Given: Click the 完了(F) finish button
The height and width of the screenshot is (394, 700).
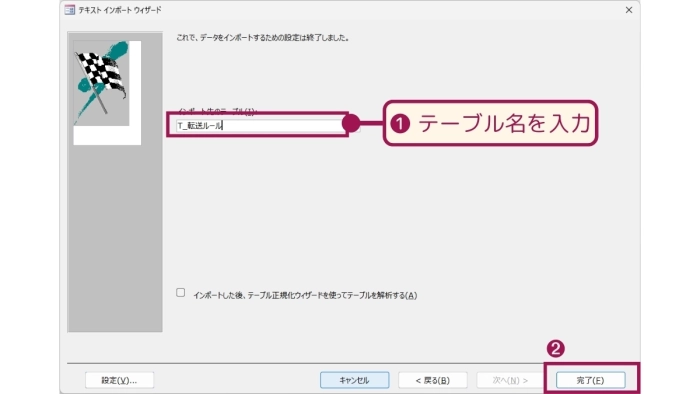Looking at the screenshot, I should [590, 380].
